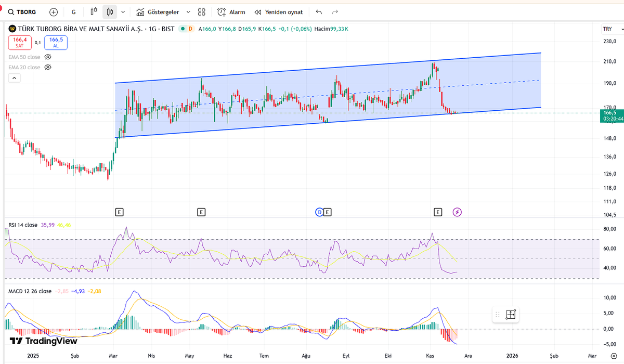This screenshot has width=624, height=364.
Task: Expand the favorite indicators dropdown chevron
Action: point(188,11)
